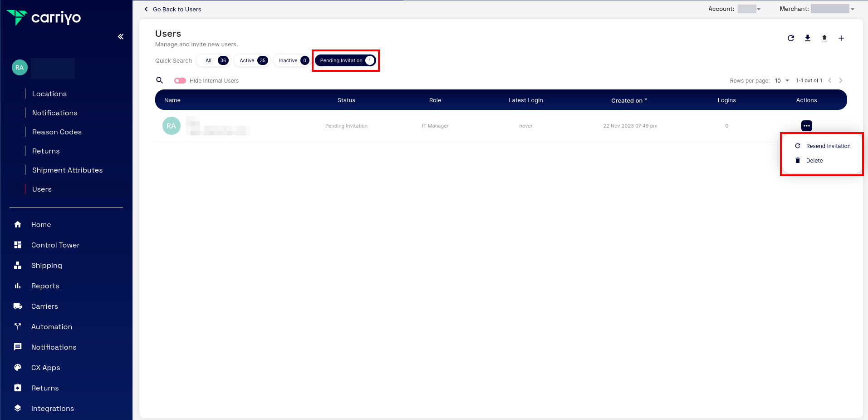Viewport: 868px width, 420px height.
Task: Click the Returns sidebar icon at bottom
Action: point(18,388)
